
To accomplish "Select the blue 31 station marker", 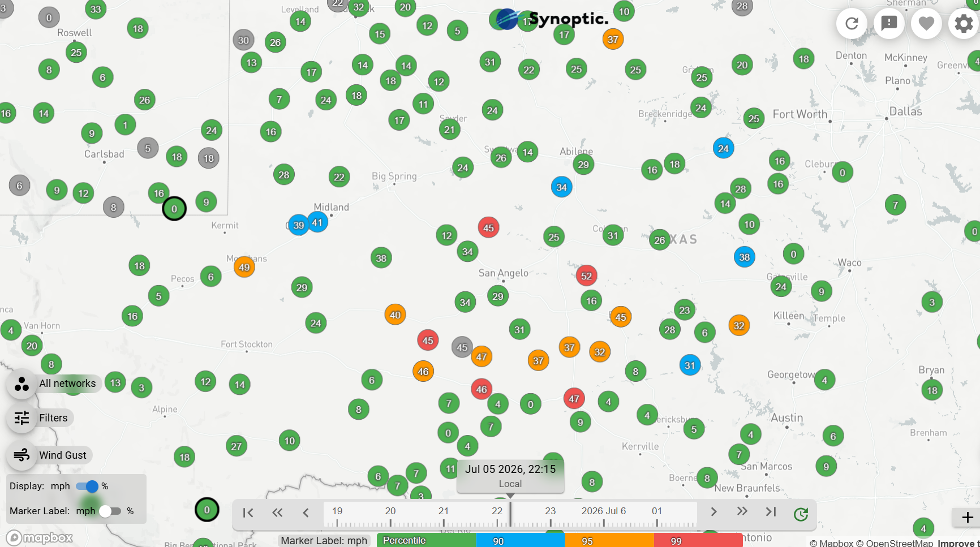I will pos(690,365).
